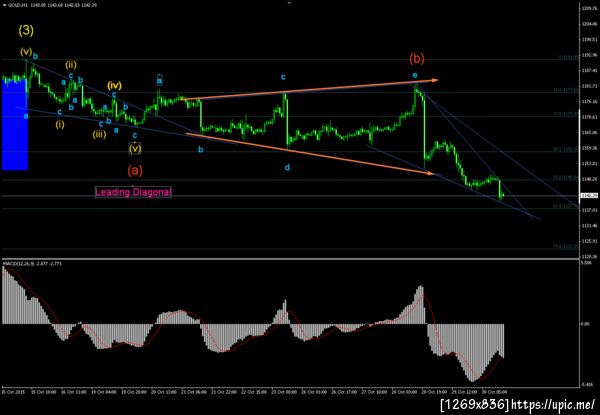Select the boxed yellow '(v)' label above (a)
This screenshot has height=415, width=600.
(x=135, y=148)
